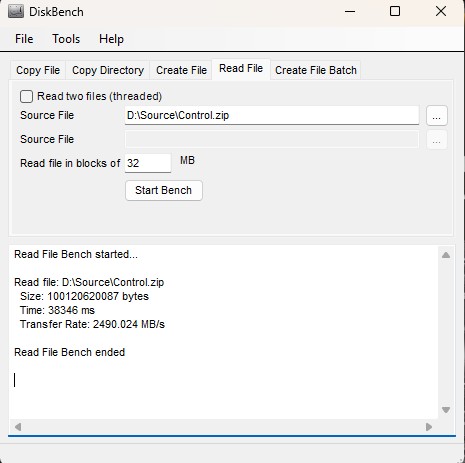The height and width of the screenshot is (463, 465).
Task: Maximize the DiskBench window
Action: 395,12
